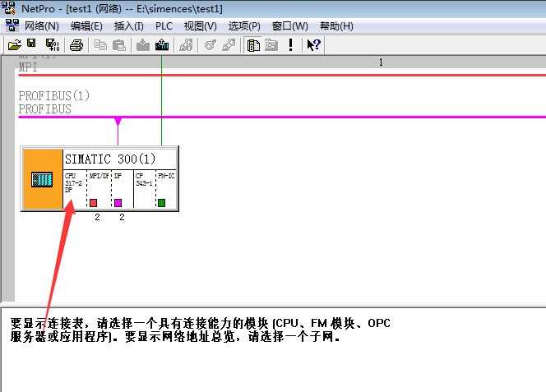Click the Save floppy disk icon
The image size is (546, 392).
[31, 44]
